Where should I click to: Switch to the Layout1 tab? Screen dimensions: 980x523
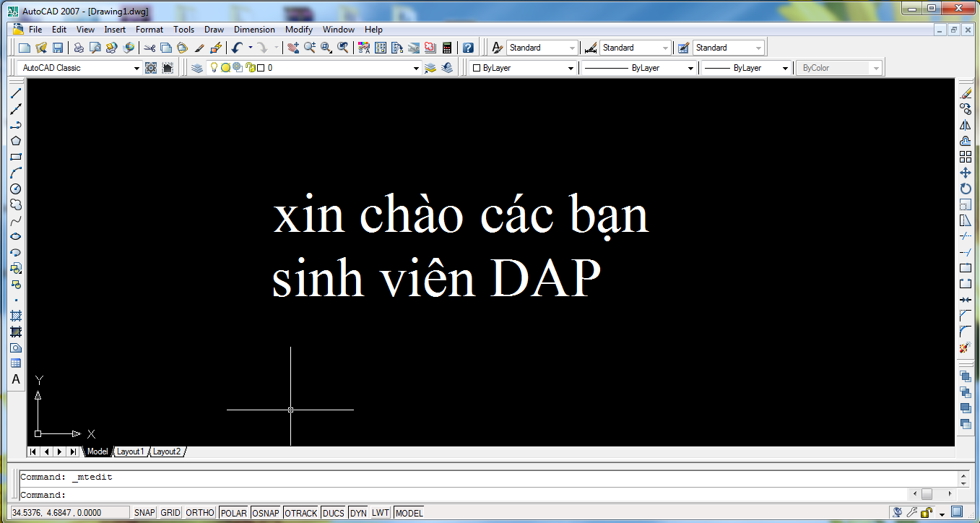tap(131, 451)
